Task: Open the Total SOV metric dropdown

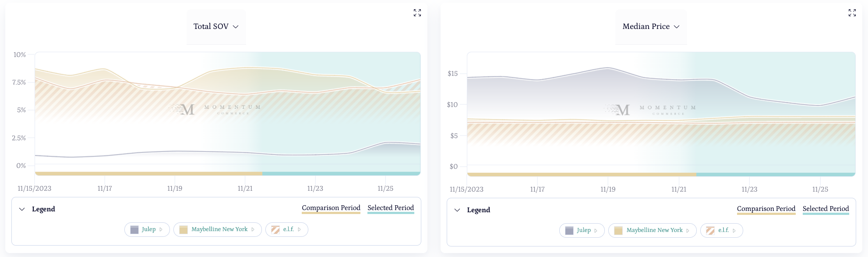Action: point(216,26)
